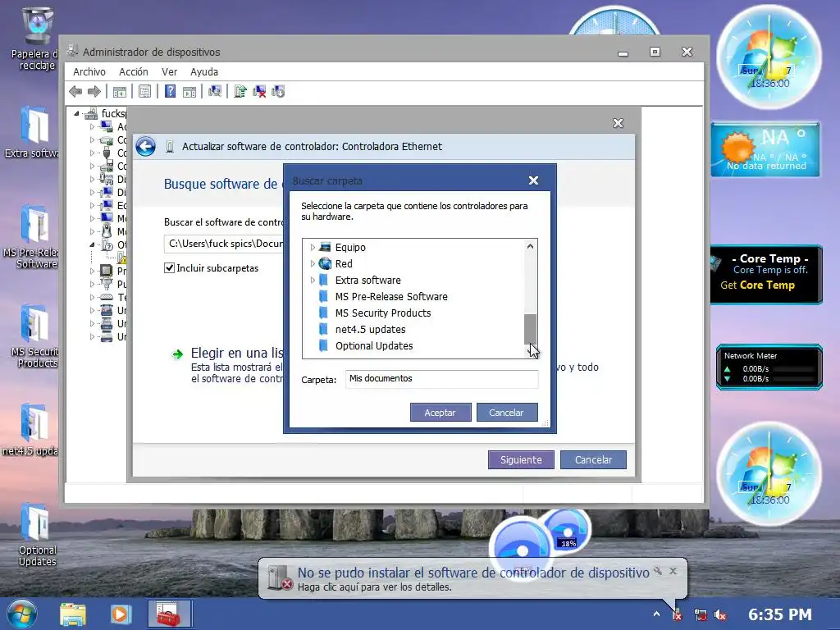Select net4.5 updates in folder tree
840x630 pixels.
tap(370, 330)
